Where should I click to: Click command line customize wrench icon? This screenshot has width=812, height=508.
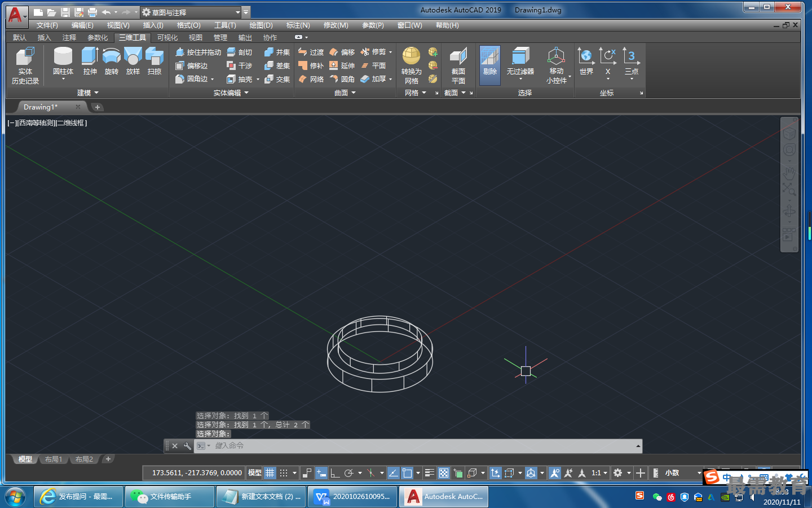coord(187,446)
